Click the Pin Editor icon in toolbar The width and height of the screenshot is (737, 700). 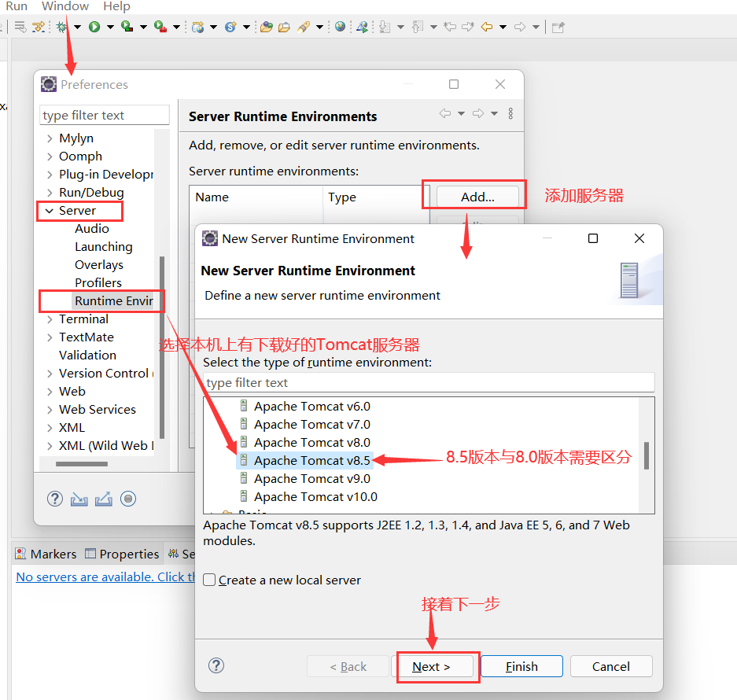558,27
